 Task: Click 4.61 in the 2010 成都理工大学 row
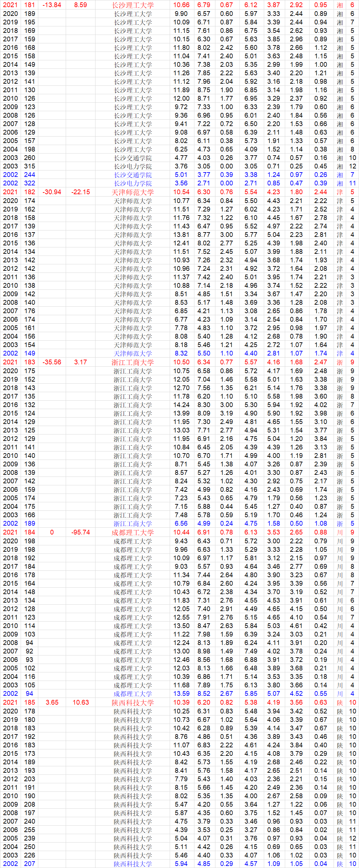296,626
